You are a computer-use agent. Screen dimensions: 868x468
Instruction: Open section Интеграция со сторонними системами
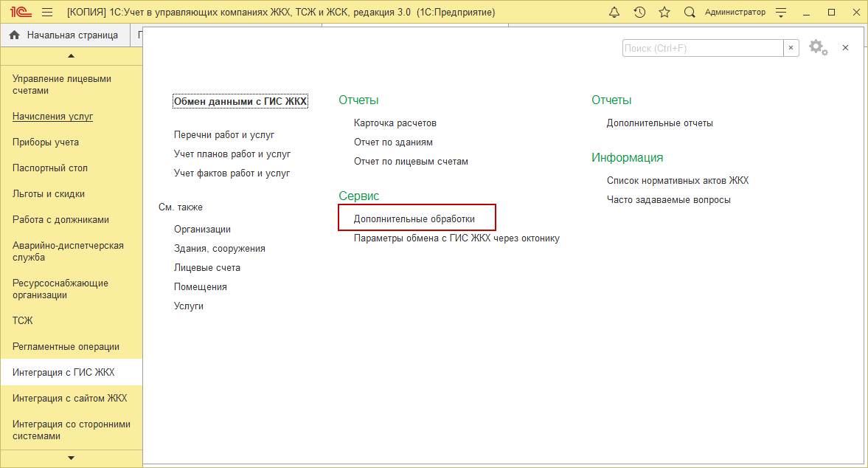(72, 430)
